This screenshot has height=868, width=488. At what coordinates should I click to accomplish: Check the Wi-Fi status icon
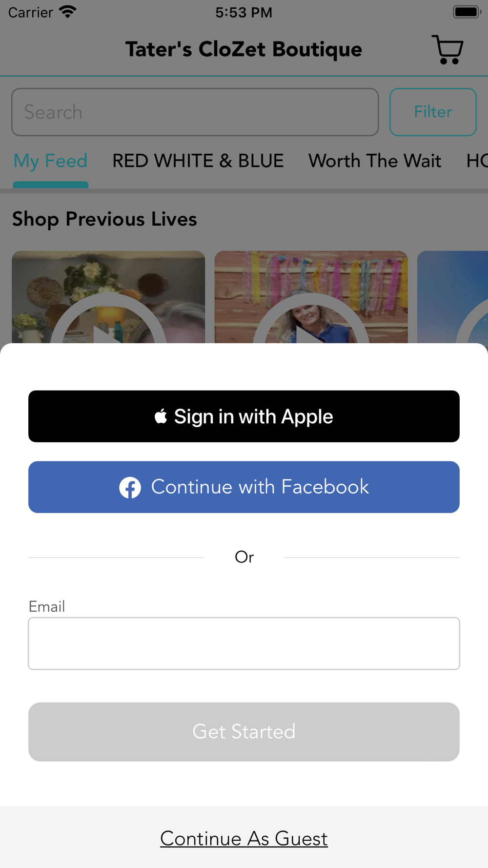[67, 12]
